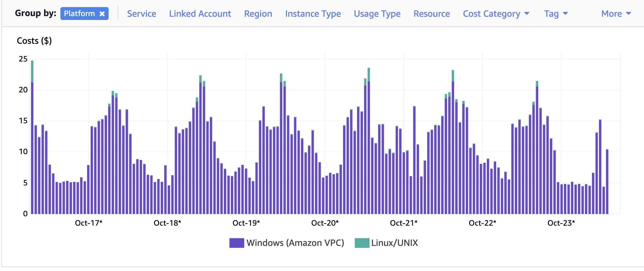Toggle the Linux/UNIX legend label
This screenshot has width=644, height=271.
(x=394, y=243)
